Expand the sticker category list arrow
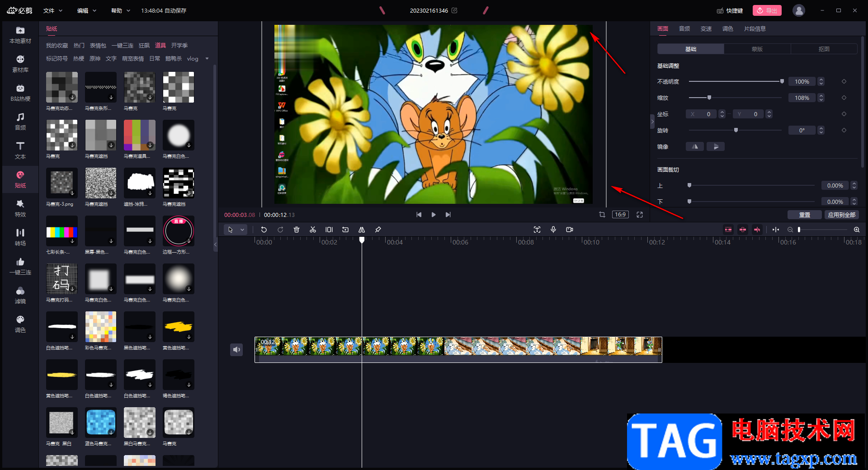The height and width of the screenshot is (470, 868). pos(207,58)
